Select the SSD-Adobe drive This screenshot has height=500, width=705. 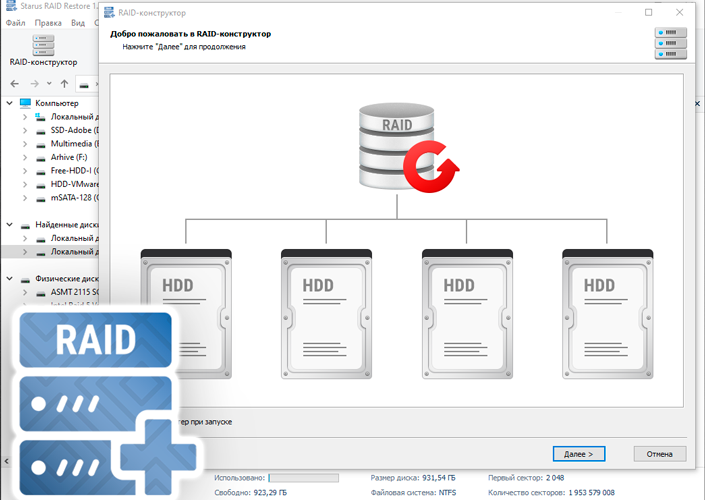coord(75,130)
